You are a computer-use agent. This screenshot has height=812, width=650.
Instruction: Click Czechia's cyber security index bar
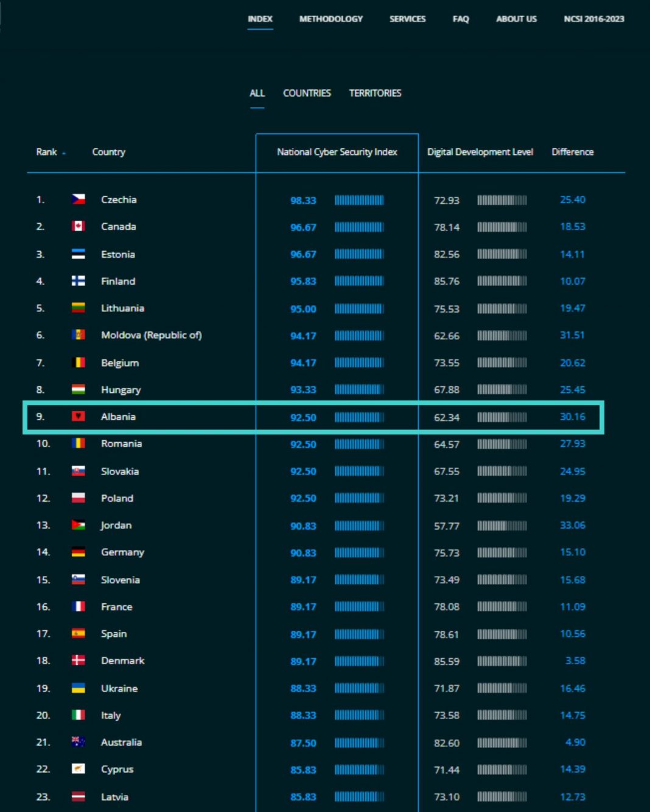(359, 200)
